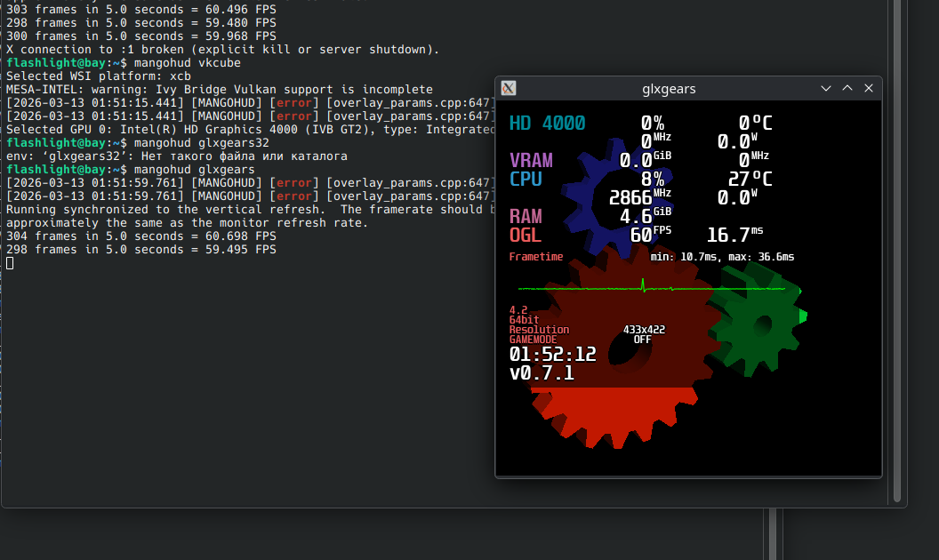Click the "Resolution" label in the overlay
Image resolution: width=939 pixels, height=560 pixels.
539,330
